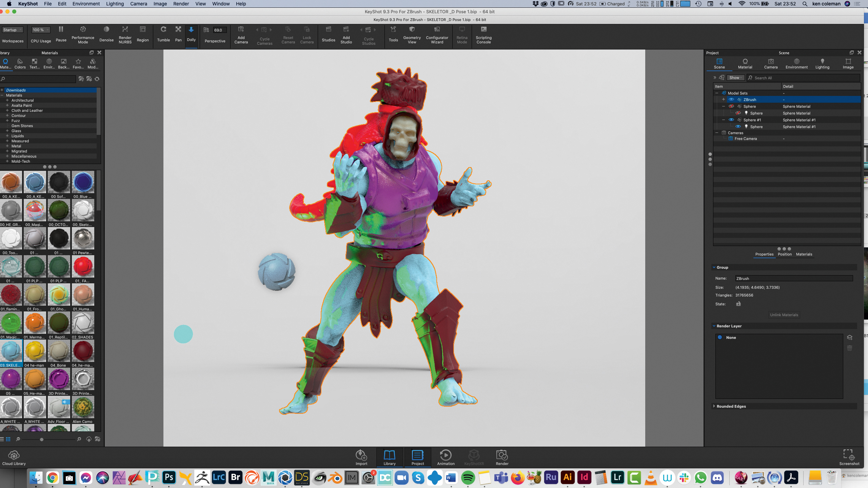The width and height of the screenshot is (868, 488).
Task: Expand the Rounded Edges section
Action: click(714, 406)
